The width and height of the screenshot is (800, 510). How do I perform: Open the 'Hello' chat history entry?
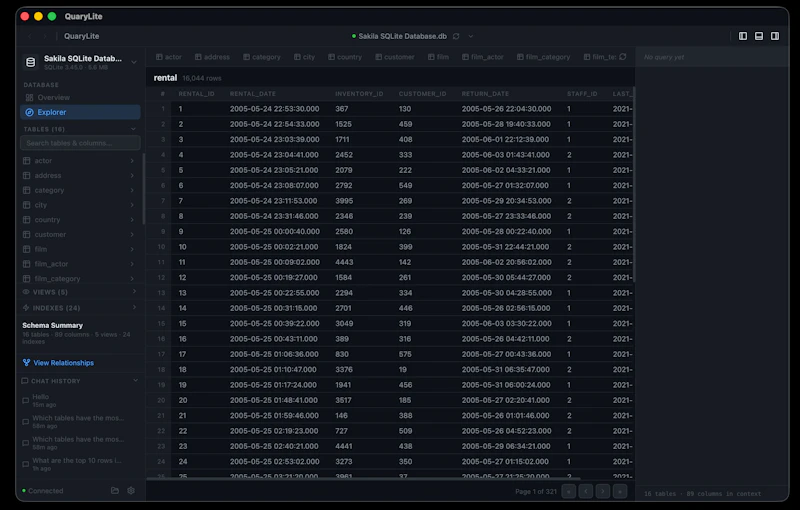tap(80, 400)
